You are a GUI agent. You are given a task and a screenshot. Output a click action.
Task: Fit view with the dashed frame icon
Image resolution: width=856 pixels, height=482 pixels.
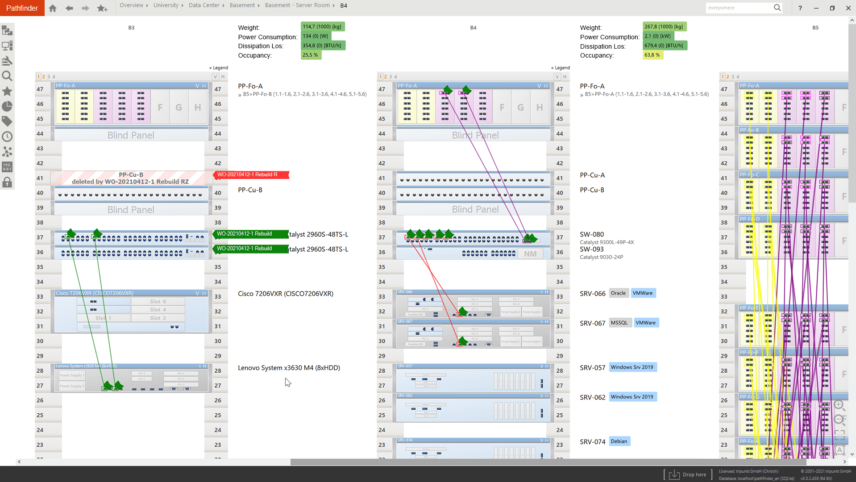pos(840,435)
